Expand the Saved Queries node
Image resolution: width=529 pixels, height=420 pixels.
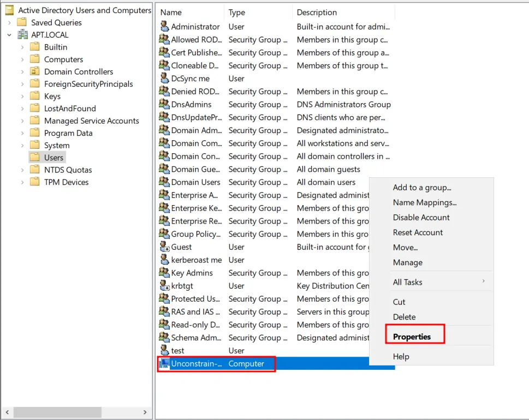point(9,22)
